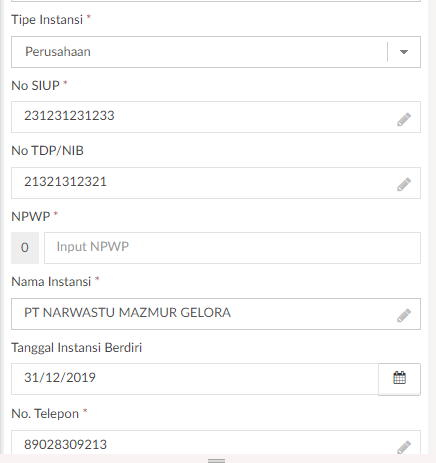Viewport: 436px width, 463px height.
Task: Click the NPWP field label
Action: pos(31,217)
